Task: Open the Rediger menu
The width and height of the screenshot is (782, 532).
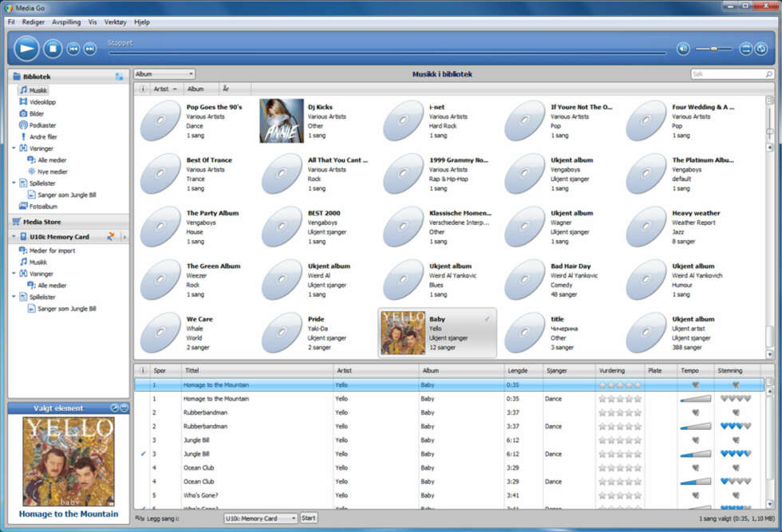Action: tap(33, 22)
